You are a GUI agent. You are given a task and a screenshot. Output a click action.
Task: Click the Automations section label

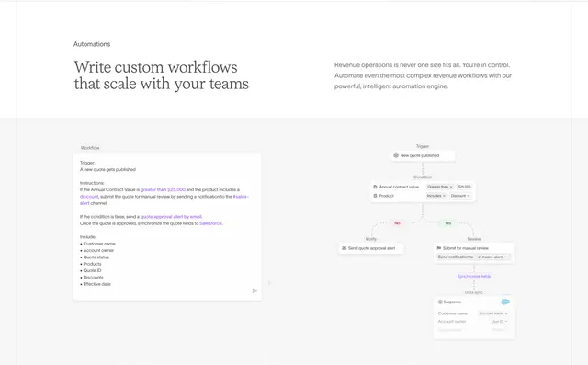pos(92,44)
